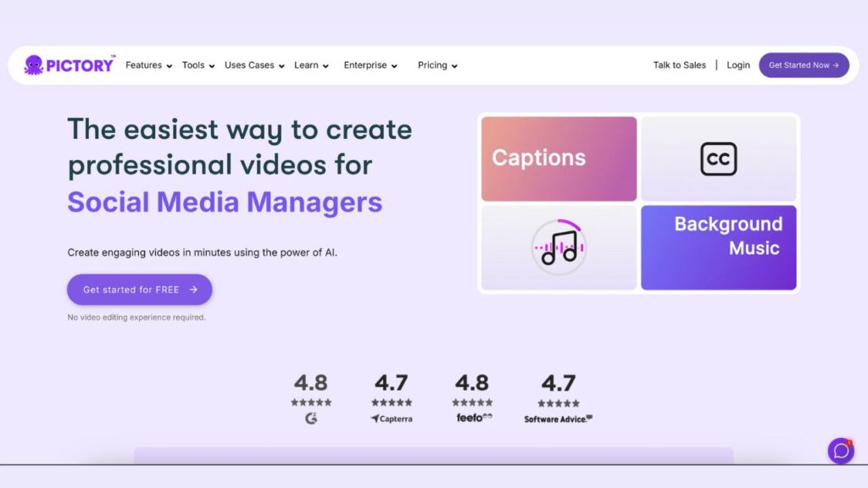Viewport: 868px width, 488px height.
Task: Click the Talk to Sales link
Action: 679,65
